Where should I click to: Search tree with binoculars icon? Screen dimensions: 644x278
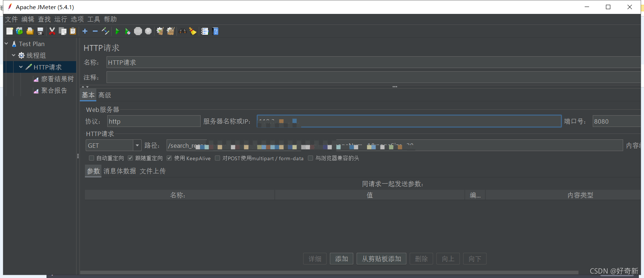pos(183,31)
